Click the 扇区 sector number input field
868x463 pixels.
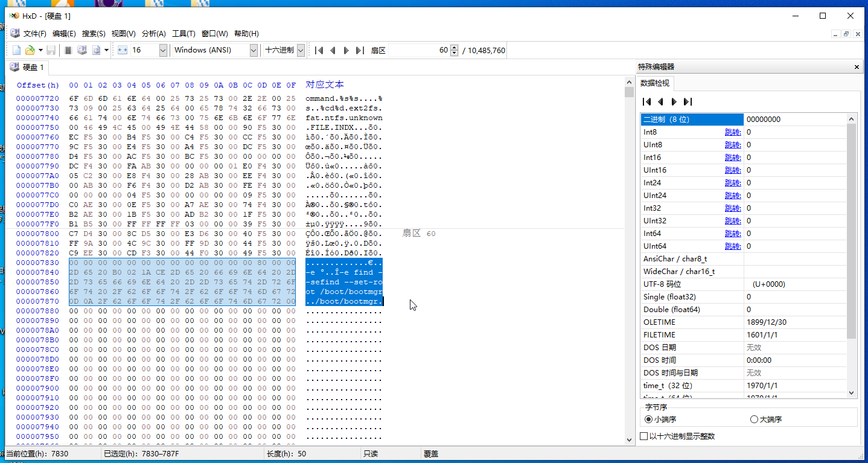pyautogui.click(x=419, y=50)
